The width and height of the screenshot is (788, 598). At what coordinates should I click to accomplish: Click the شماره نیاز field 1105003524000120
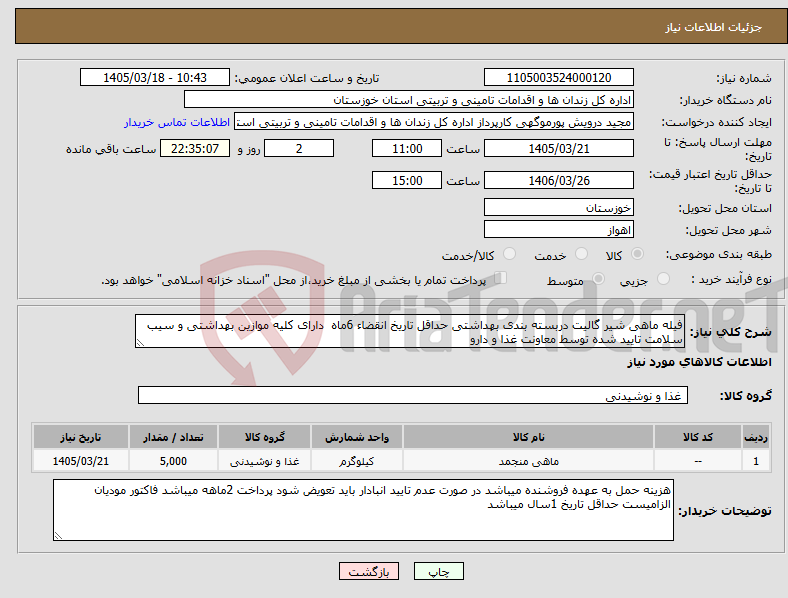click(558, 77)
